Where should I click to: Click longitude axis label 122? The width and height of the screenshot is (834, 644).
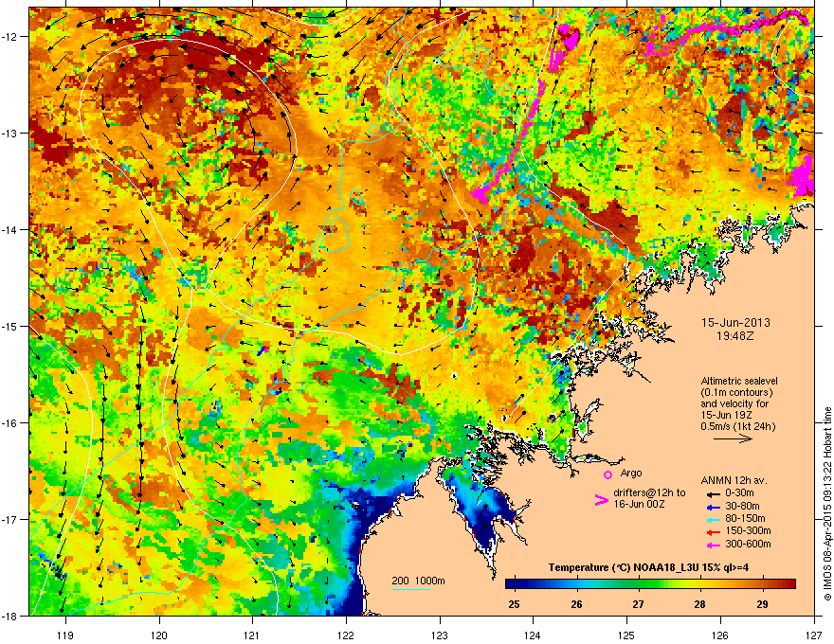tap(346, 635)
